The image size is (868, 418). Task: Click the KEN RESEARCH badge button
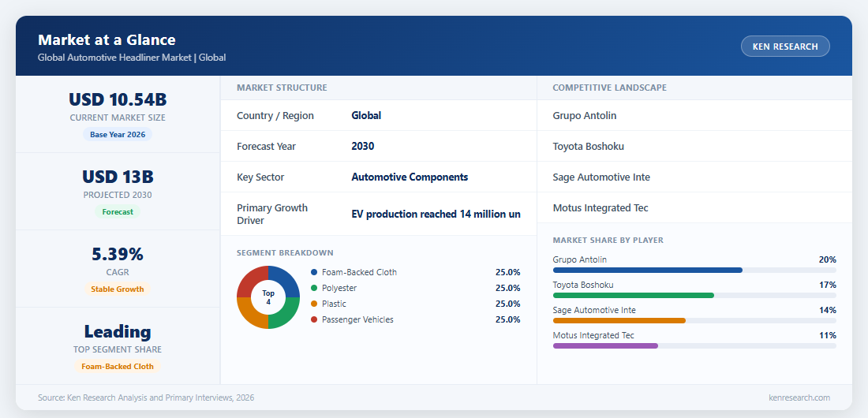tap(785, 47)
